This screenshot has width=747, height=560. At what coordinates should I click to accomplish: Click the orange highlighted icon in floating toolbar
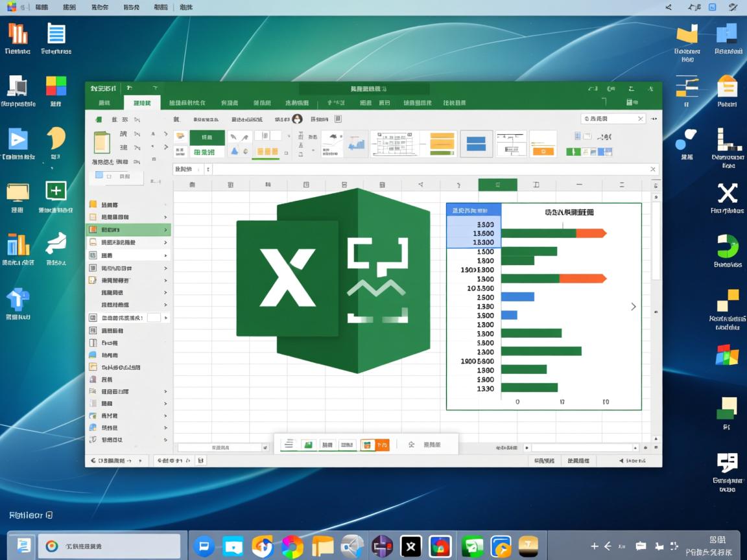[375, 445]
